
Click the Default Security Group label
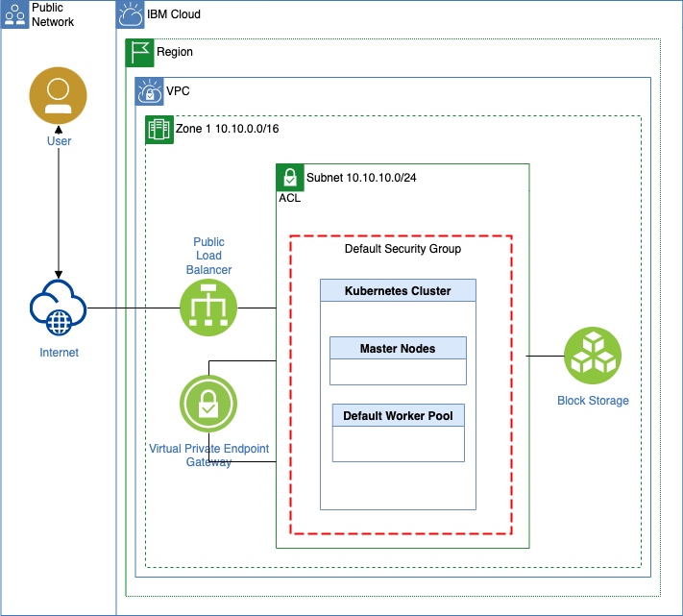click(402, 249)
